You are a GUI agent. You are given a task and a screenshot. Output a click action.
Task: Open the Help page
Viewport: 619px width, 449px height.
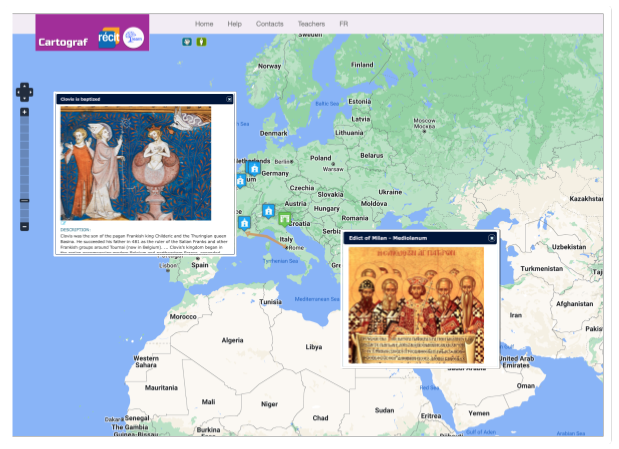234,23
